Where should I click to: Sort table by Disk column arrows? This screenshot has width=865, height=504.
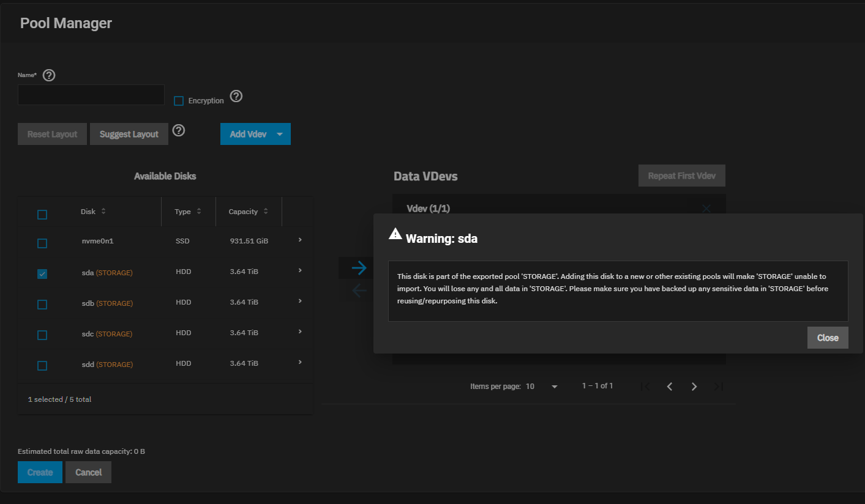(103, 211)
